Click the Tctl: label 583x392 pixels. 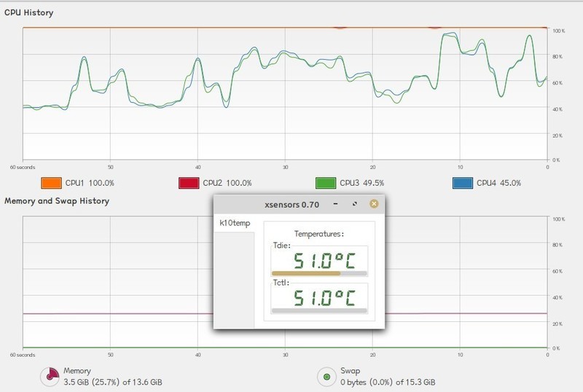pos(281,283)
